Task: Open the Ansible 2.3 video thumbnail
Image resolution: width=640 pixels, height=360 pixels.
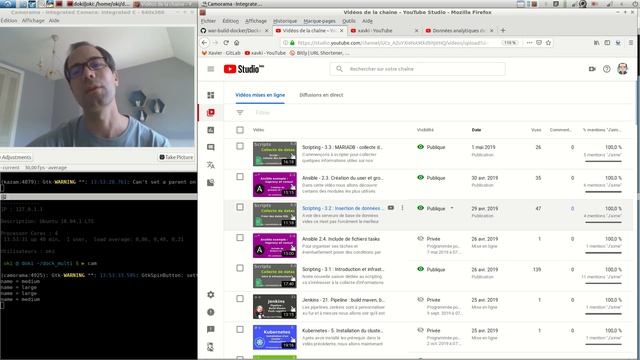Action: [x=275, y=184]
